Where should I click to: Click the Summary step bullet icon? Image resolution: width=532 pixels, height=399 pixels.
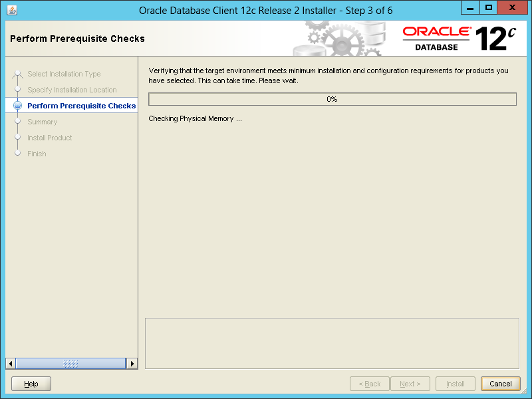pyautogui.click(x=18, y=122)
